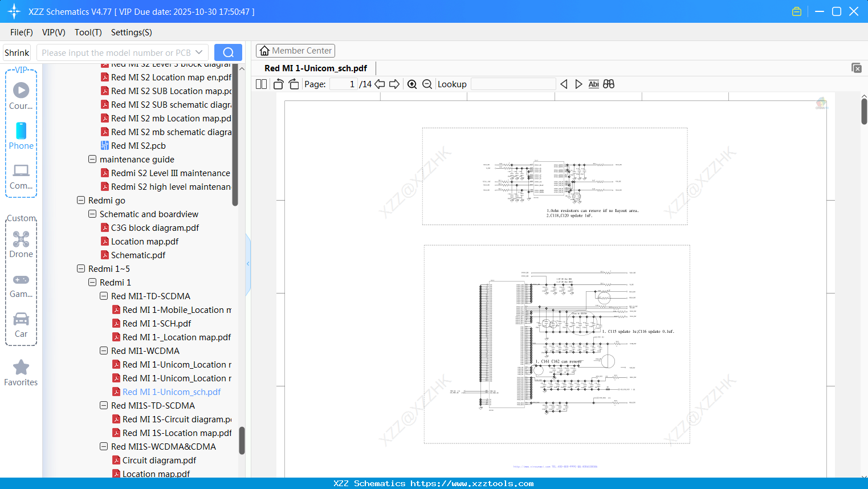Toggle the Abi match-text option
The width and height of the screenshot is (868, 489).
594,84
